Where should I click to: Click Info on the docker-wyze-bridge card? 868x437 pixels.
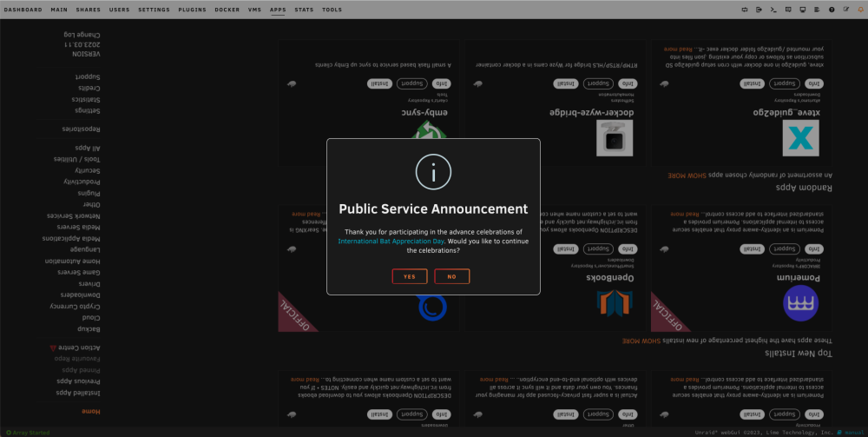tap(628, 83)
